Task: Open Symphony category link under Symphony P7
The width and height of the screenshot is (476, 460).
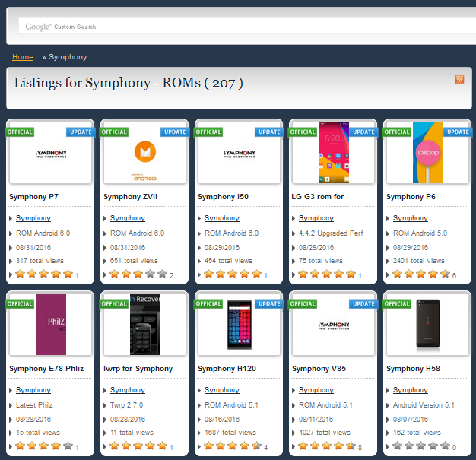Action: coord(33,218)
